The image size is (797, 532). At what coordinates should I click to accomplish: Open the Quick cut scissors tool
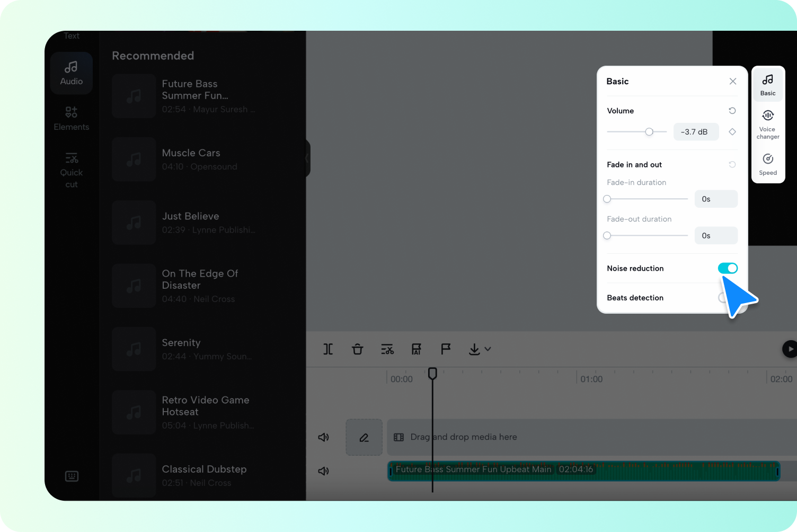(387, 349)
